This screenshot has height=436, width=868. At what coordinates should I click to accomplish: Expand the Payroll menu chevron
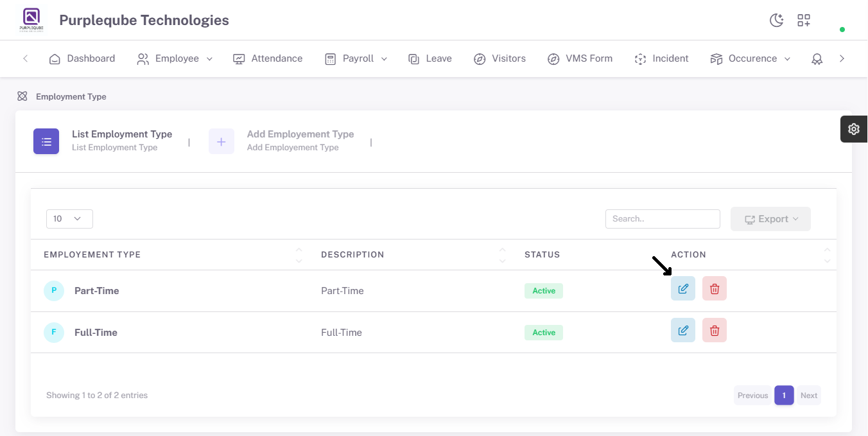point(384,59)
